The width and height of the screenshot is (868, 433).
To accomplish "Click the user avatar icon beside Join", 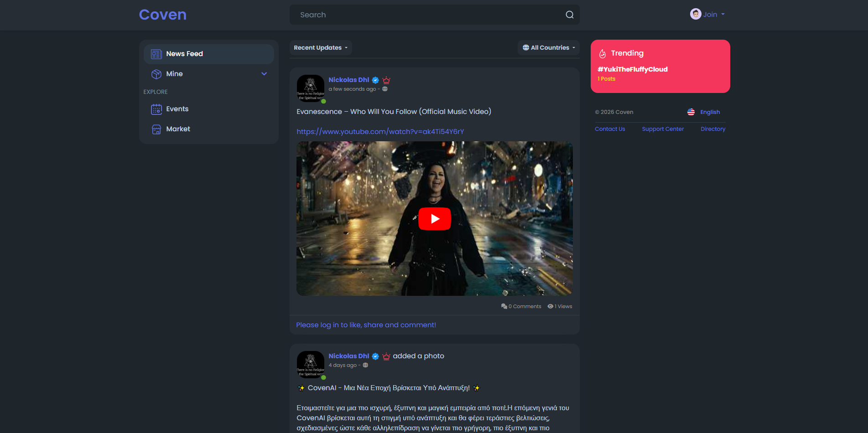I will tap(696, 14).
